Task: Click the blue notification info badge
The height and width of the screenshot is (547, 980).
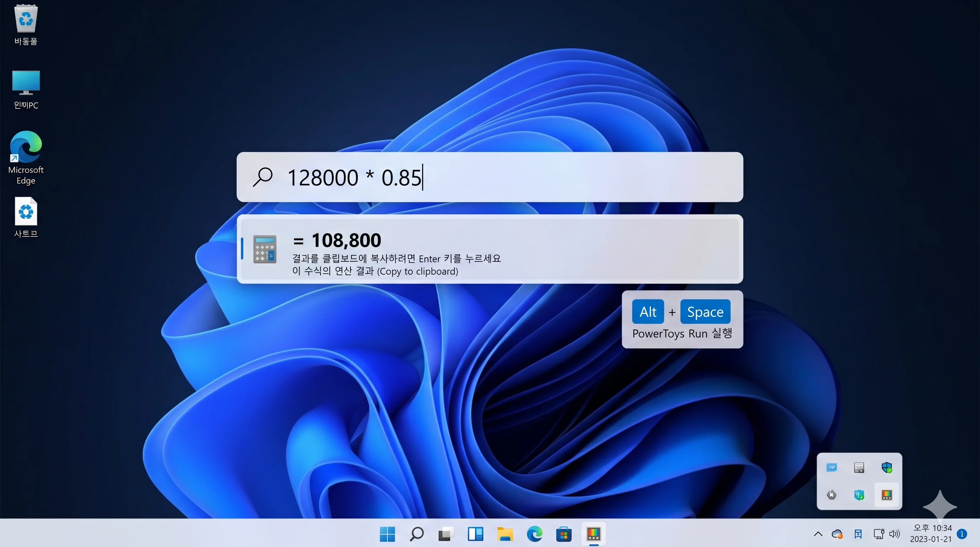Action: (962, 534)
